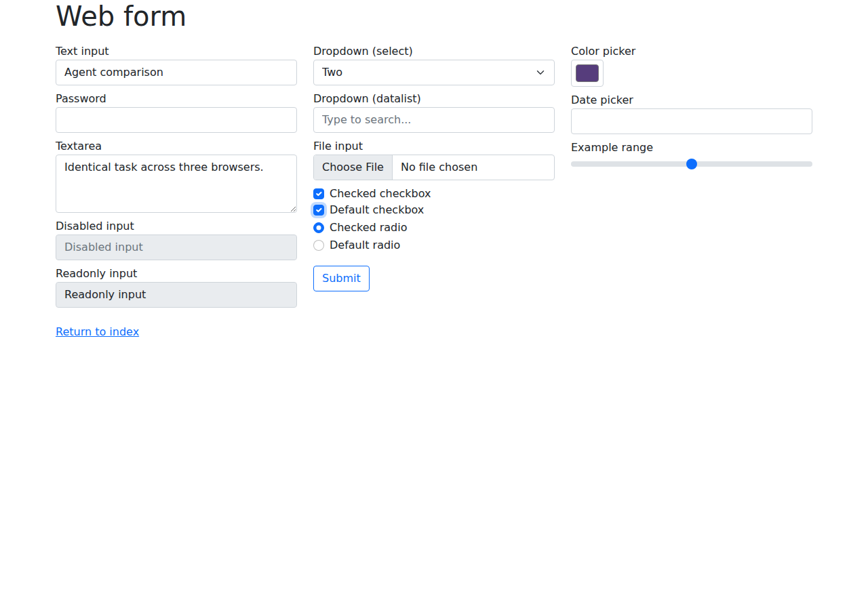Click inside the Textarea box
The image size is (868, 610).
coord(176,184)
